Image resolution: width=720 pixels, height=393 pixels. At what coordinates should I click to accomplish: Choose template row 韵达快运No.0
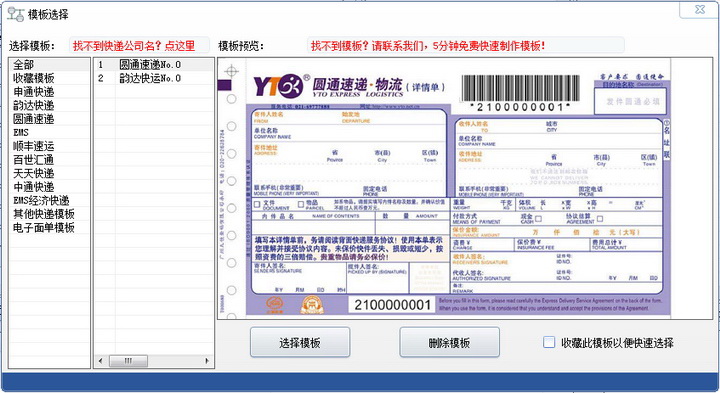154,78
